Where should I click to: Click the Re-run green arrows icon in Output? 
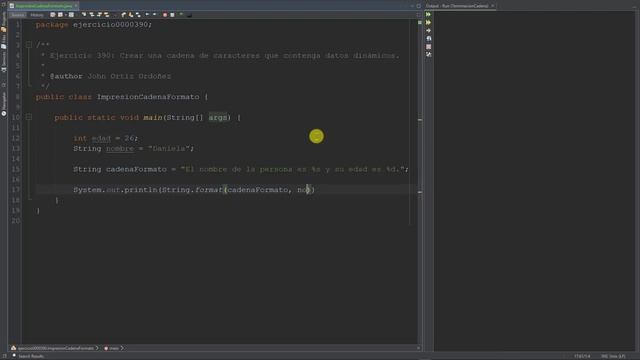click(429, 14)
